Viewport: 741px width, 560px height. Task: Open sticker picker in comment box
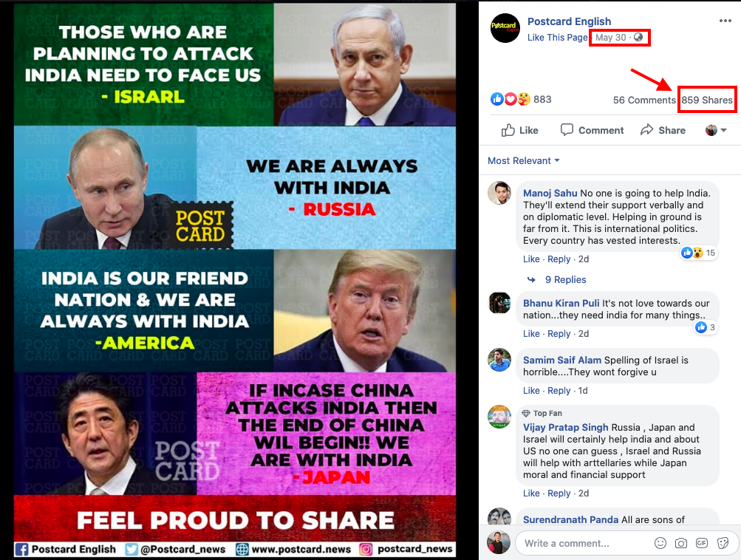click(x=723, y=543)
